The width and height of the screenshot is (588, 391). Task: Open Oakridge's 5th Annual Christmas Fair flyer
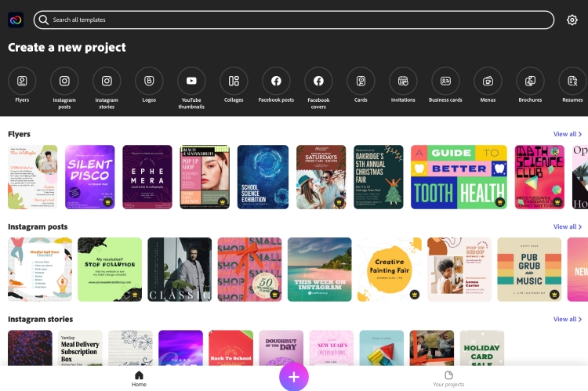tap(379, 177)
